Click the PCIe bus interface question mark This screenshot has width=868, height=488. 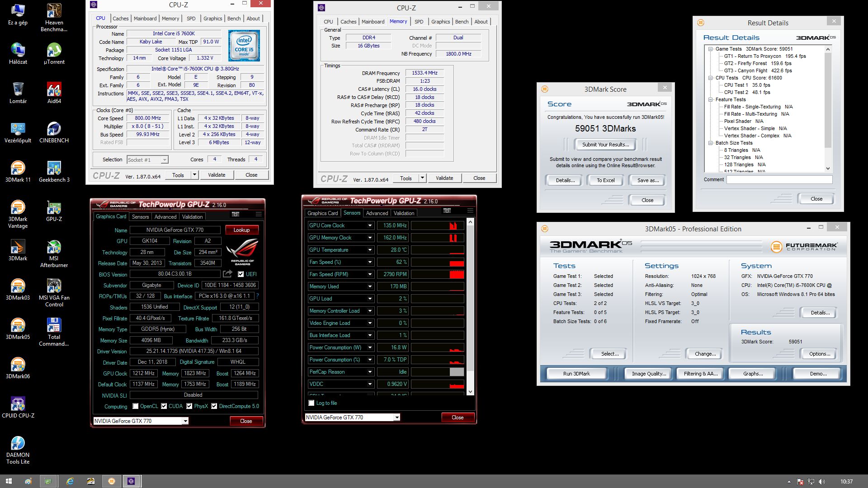point(257,296)
